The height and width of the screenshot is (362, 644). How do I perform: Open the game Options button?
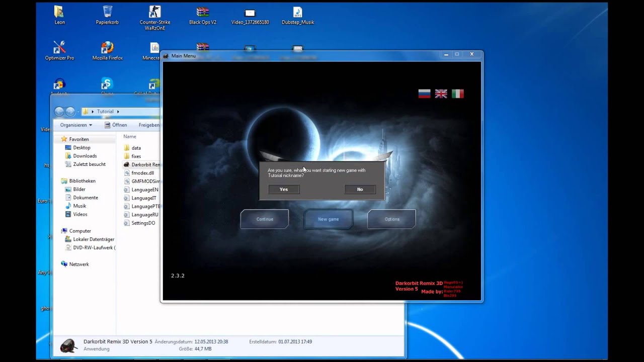pos(392,219)
